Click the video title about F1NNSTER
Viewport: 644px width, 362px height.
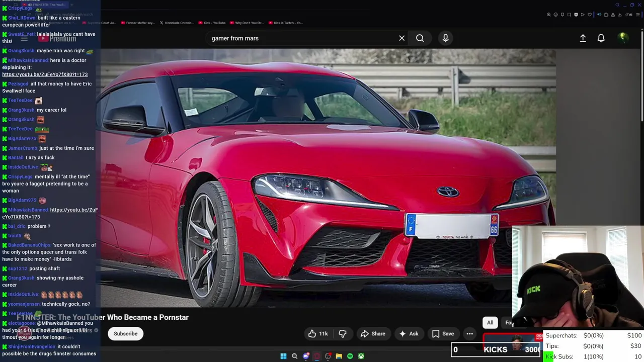pyautogui.click(x=103, y=317)
